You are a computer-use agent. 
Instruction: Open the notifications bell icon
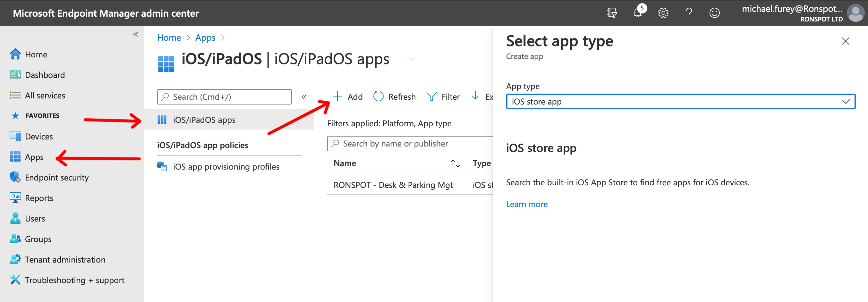click(x=638, y=13)
